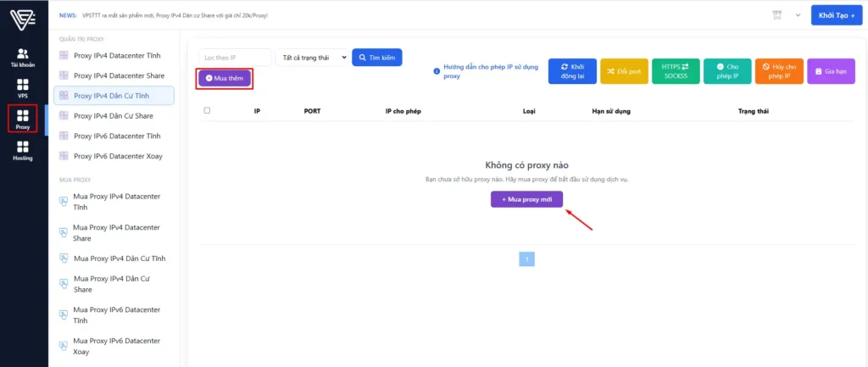Open the Tài khoản account section
This screenshot has width=868, height=367.
point(23,58)
